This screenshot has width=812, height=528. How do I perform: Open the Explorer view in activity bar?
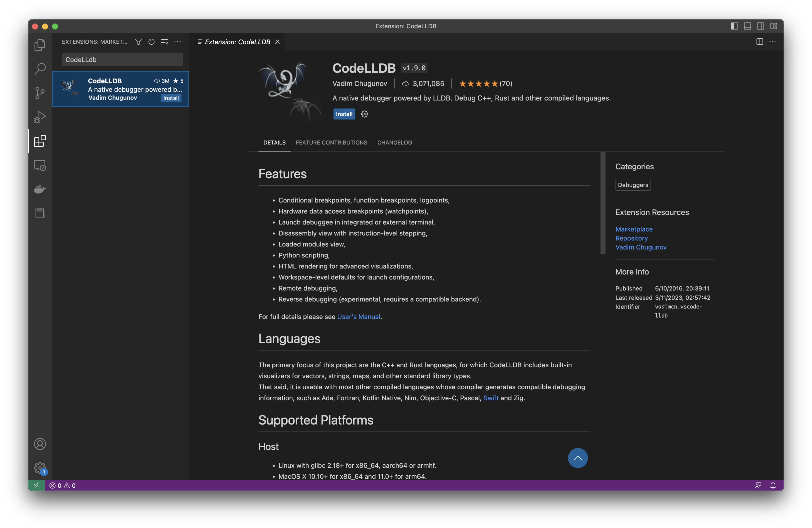[40, 45]
